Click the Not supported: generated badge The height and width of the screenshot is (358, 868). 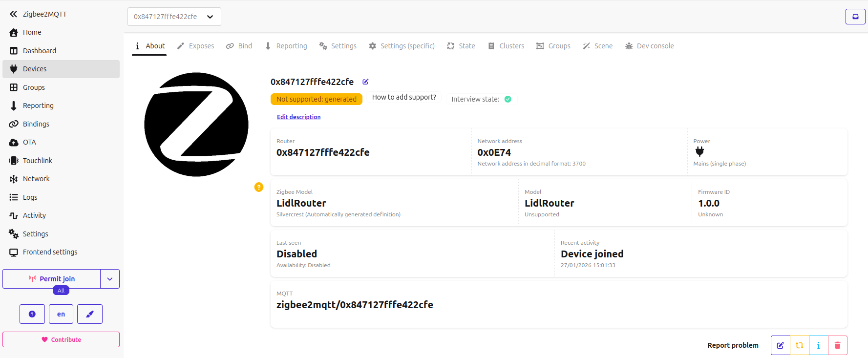[316, 99]
